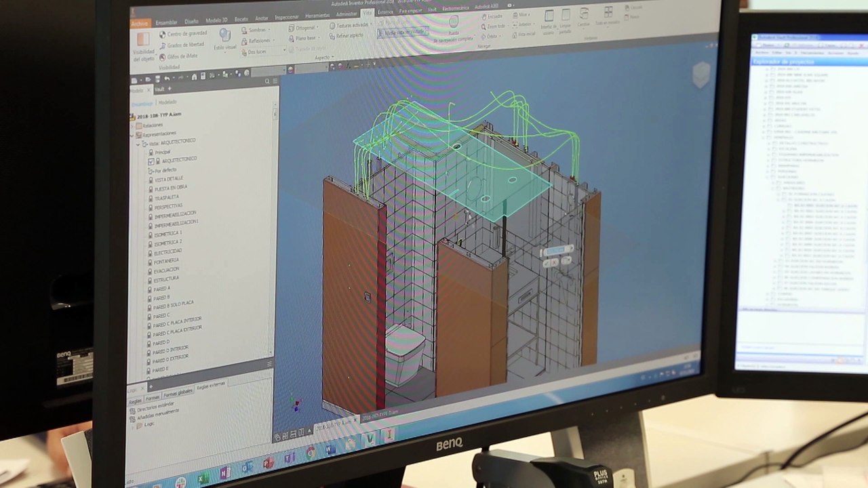Image resolution: width=868 pixels, height=488 pixels.
Task: Open the Estilo visual gallery
Action: tap(224, 39)
